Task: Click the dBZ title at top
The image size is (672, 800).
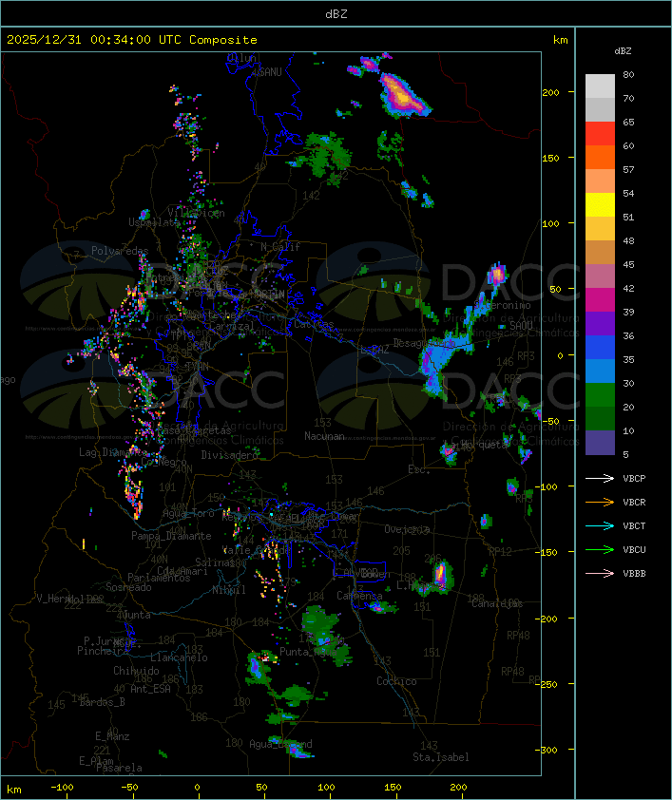Action: [336, 14]
